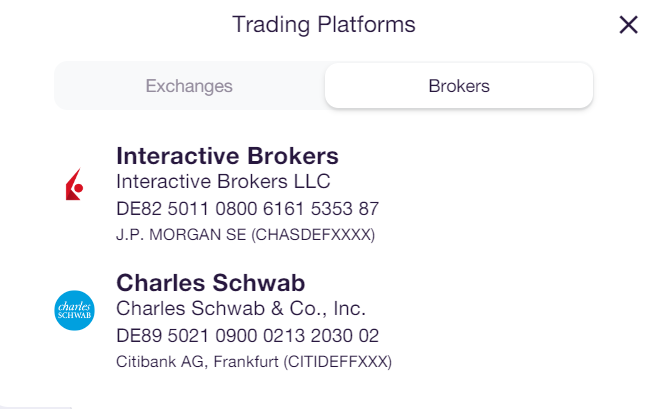
Task: Click IBAN DE89 5021 0900 0213 2030 02
Action: tap(248, 336)
